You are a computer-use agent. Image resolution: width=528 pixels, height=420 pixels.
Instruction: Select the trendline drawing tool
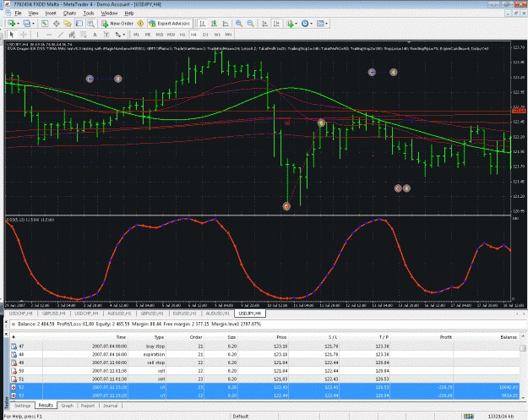pyautogui.click(x=60, y=35)
